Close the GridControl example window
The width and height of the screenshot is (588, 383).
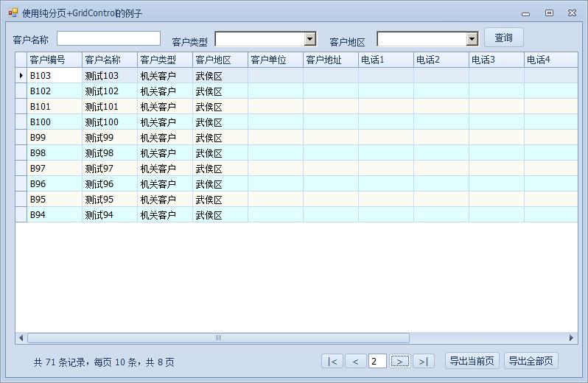(x=573, y=13)
